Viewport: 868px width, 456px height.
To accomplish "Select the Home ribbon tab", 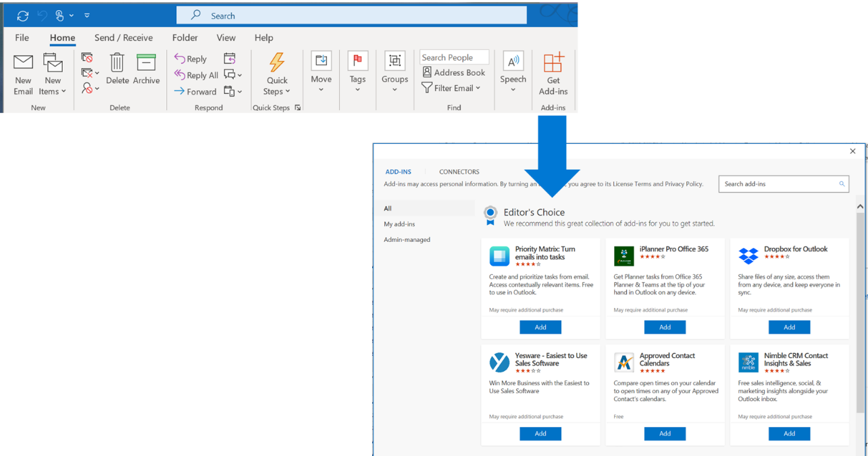I will [x=62, y=38].
